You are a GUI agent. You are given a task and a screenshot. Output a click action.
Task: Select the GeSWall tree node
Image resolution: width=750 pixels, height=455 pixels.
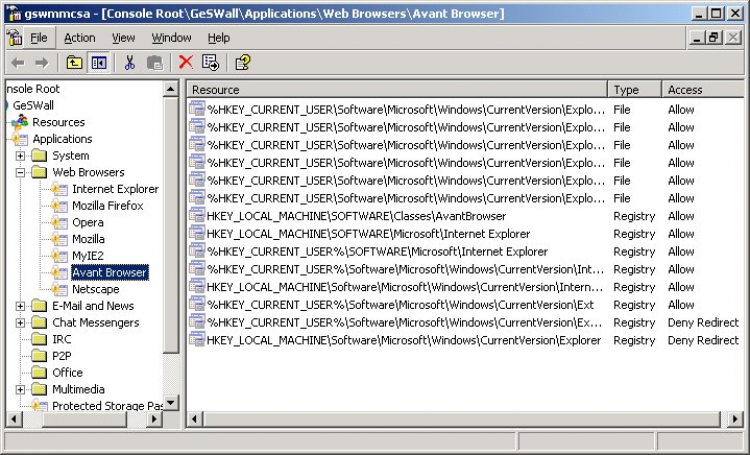pos(33,105)
